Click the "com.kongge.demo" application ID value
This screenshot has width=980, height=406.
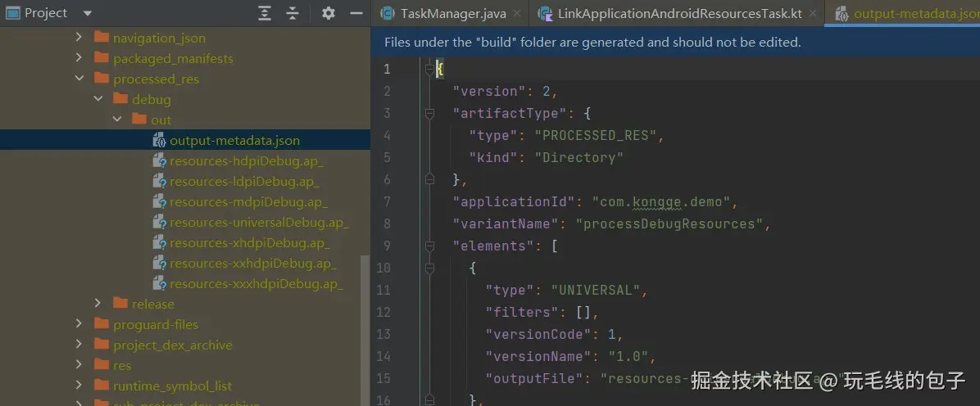point(661,201)
